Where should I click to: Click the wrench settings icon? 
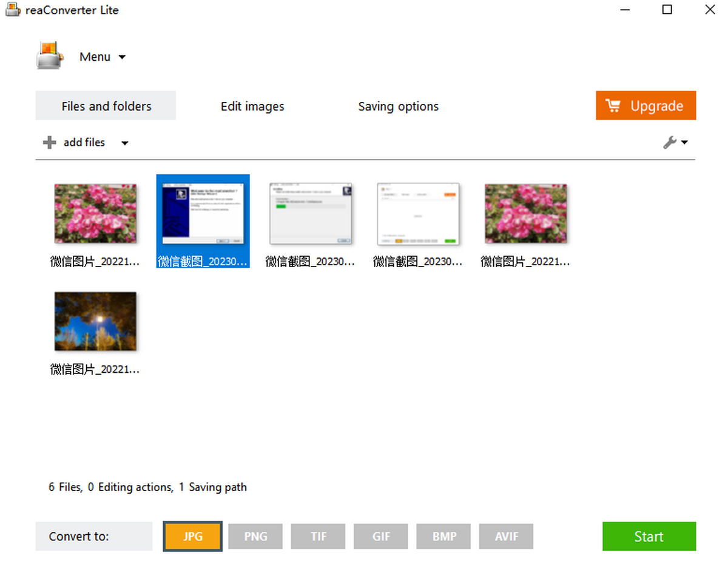pos(670,143)
